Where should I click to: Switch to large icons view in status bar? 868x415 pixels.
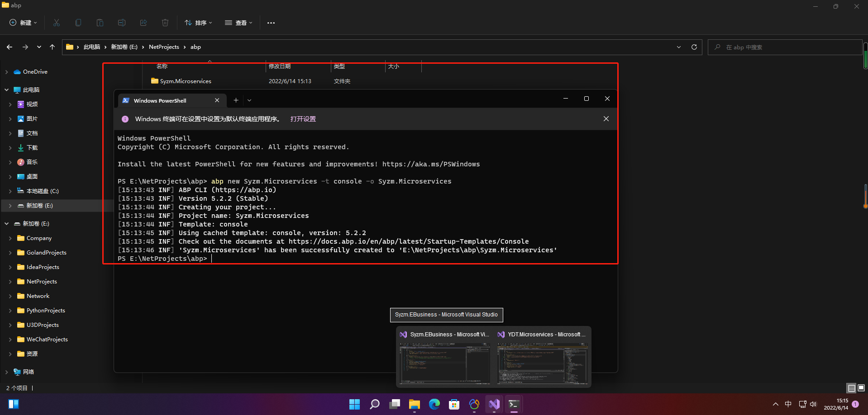(x=861, y=388)
